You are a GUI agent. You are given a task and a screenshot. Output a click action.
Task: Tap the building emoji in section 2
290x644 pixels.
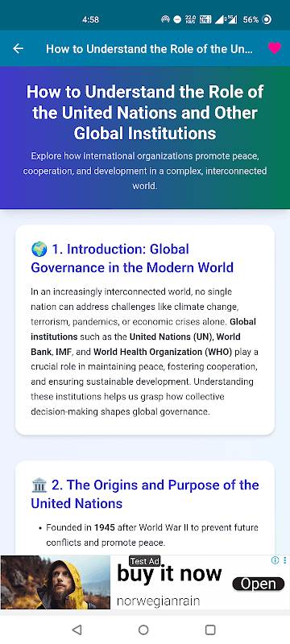[39, 485]
